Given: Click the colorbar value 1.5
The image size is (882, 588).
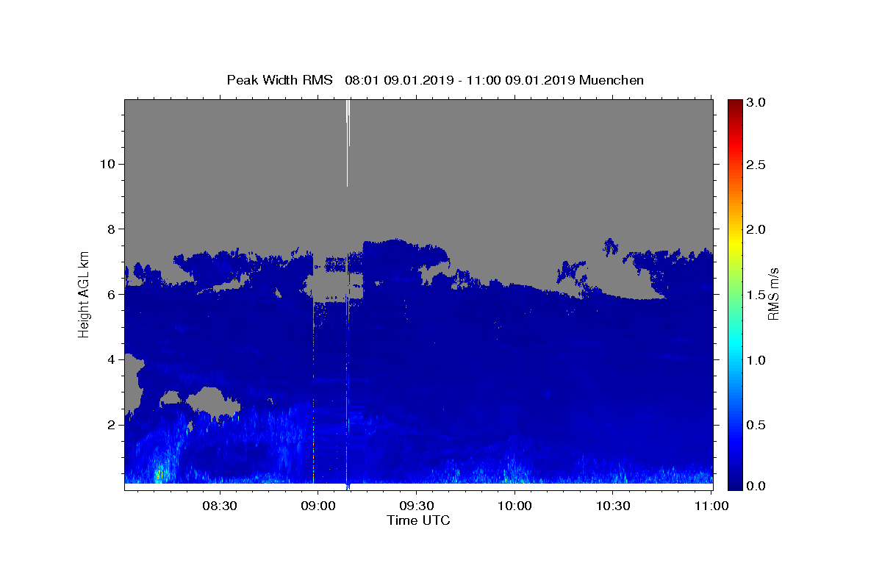Looking at the screenshot, I should click(756, 295).
